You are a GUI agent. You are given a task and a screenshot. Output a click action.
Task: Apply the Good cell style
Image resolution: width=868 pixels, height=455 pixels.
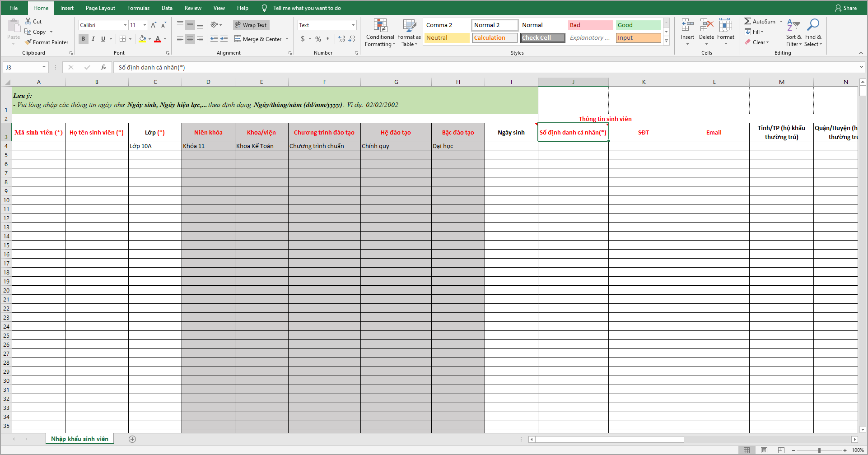coord(638,25)
